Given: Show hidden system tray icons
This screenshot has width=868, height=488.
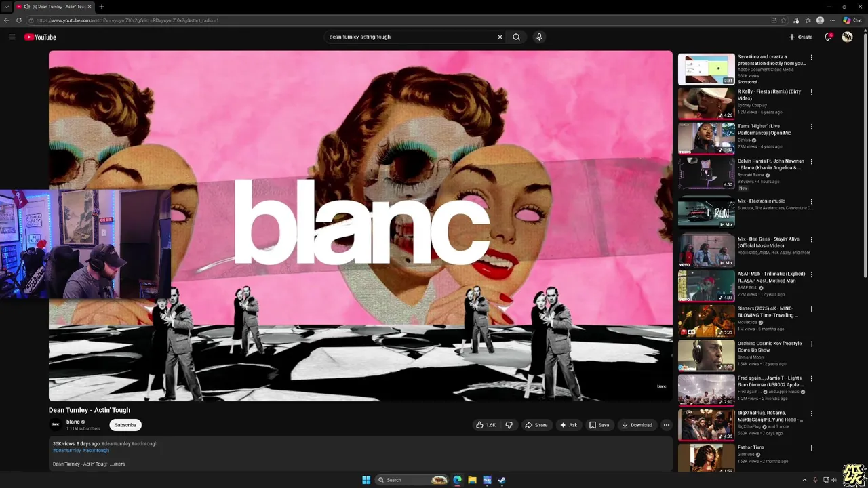Looking at the screenshot, I should click(x=804, y=480).
